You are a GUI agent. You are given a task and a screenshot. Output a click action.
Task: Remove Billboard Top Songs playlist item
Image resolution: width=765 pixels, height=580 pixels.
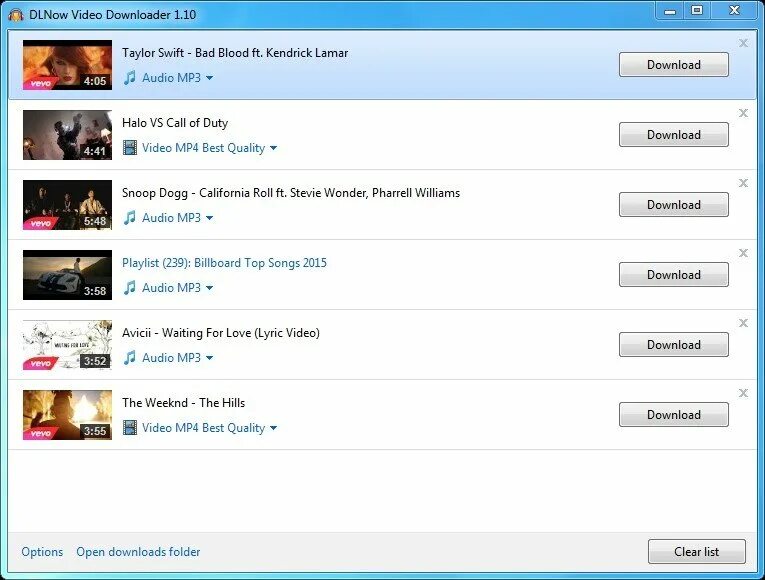743,253
